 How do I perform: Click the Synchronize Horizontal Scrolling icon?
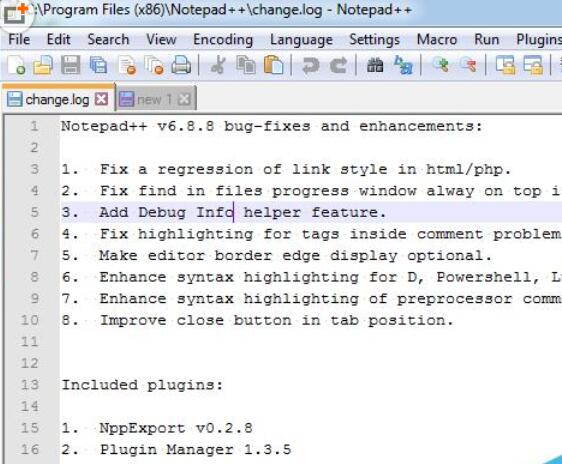533,65
